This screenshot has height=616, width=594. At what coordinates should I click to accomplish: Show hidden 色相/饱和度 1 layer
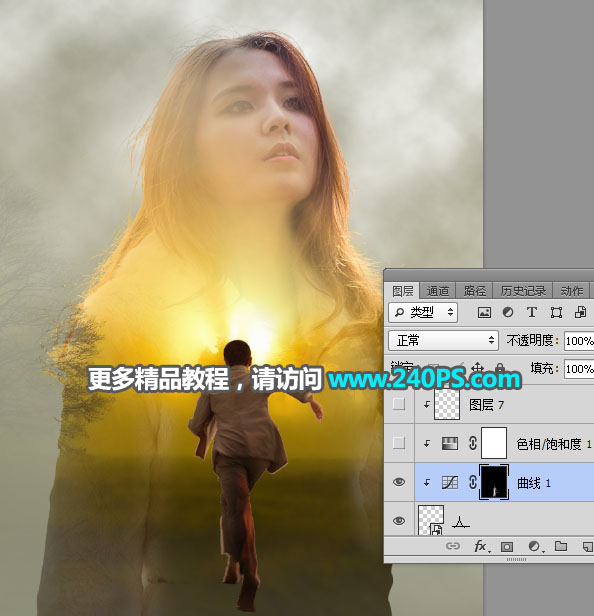tap(399, 443)
